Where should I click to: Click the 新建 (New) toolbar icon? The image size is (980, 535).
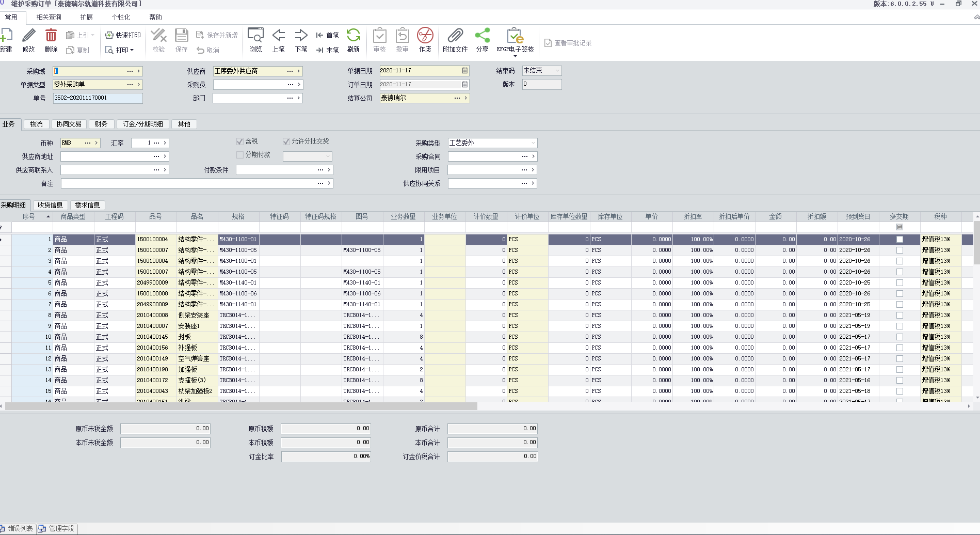pyautogui.click(x=6, y=36)
